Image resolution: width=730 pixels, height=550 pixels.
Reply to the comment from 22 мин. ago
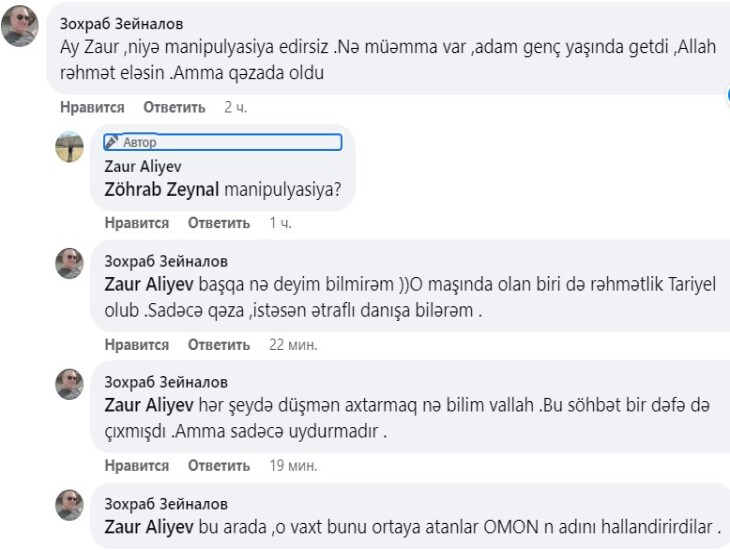(x=219, y=345)
